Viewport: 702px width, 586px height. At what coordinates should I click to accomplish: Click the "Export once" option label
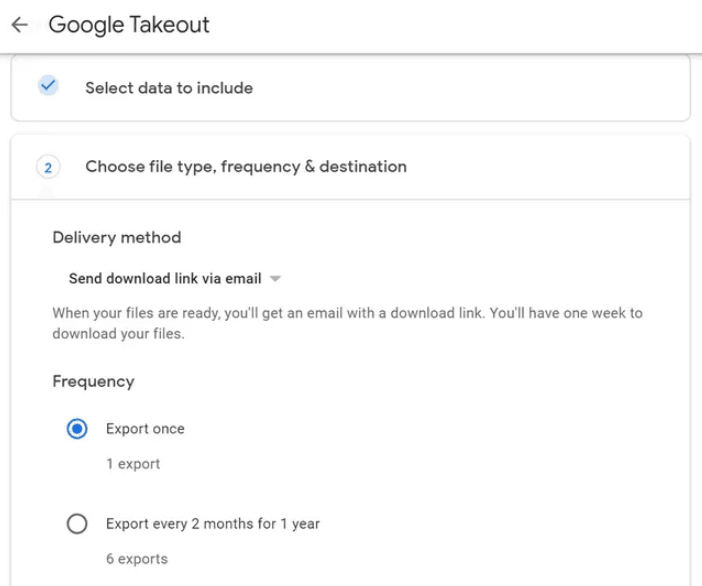pos(145,429)
